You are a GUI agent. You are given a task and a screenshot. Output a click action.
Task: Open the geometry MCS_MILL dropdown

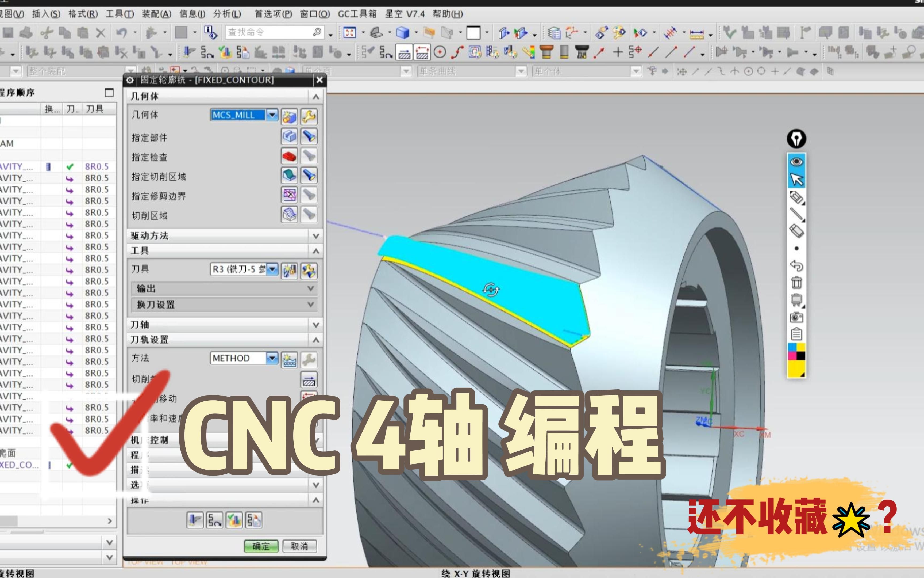(x=272, y=115)
